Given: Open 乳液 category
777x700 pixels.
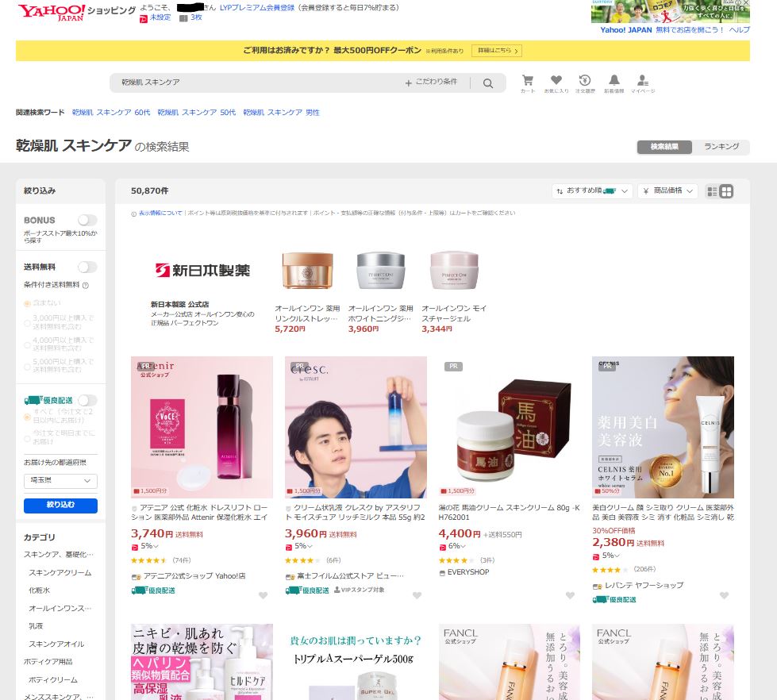Looking at the screenshot, I should point(36,626).
